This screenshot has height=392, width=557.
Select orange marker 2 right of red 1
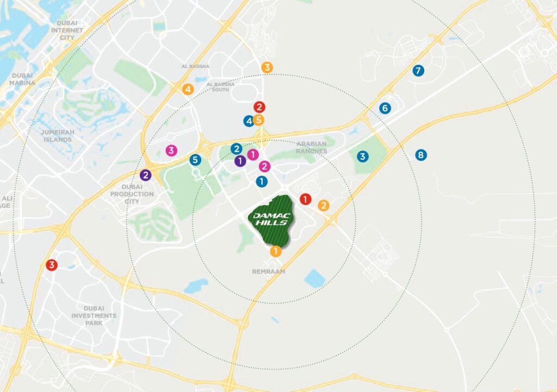(x=323, y=205)
